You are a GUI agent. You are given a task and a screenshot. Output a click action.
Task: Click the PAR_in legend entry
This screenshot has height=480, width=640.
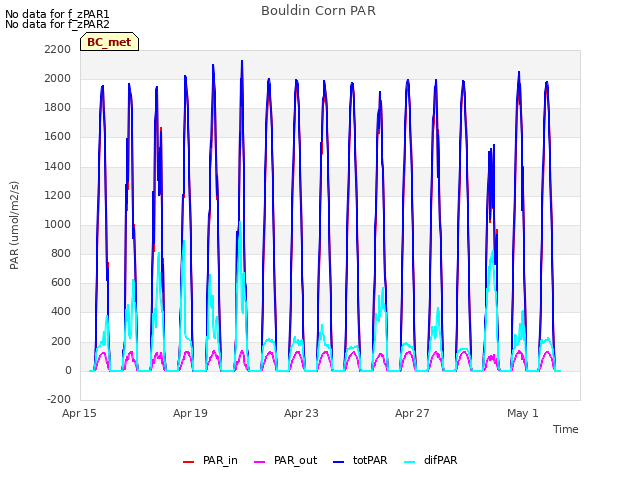tap(210, 460)
